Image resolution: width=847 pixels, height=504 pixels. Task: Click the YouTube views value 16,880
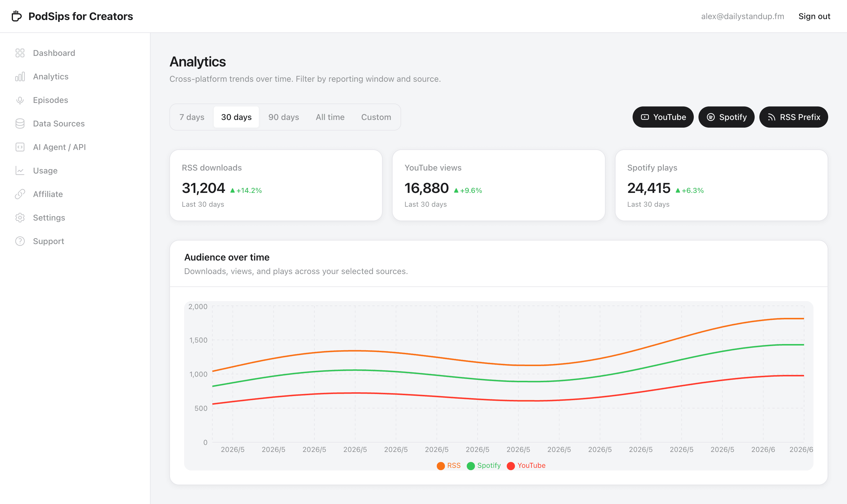coord(426,188)
